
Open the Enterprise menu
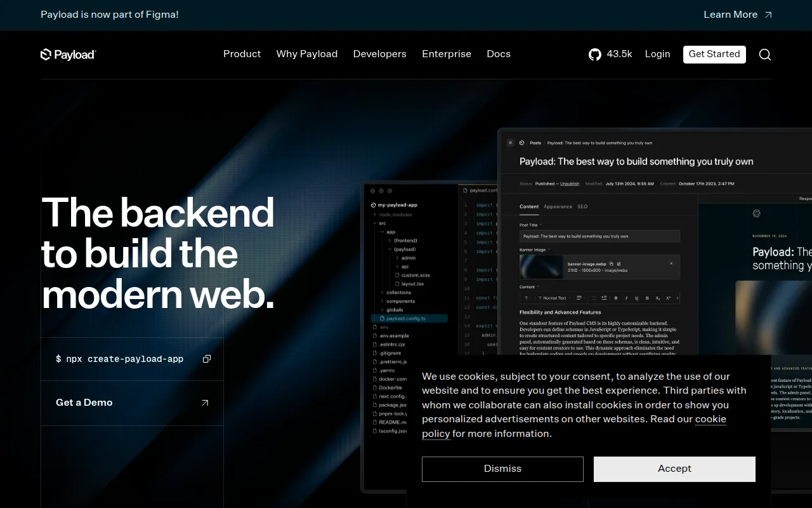click(447, 54)
